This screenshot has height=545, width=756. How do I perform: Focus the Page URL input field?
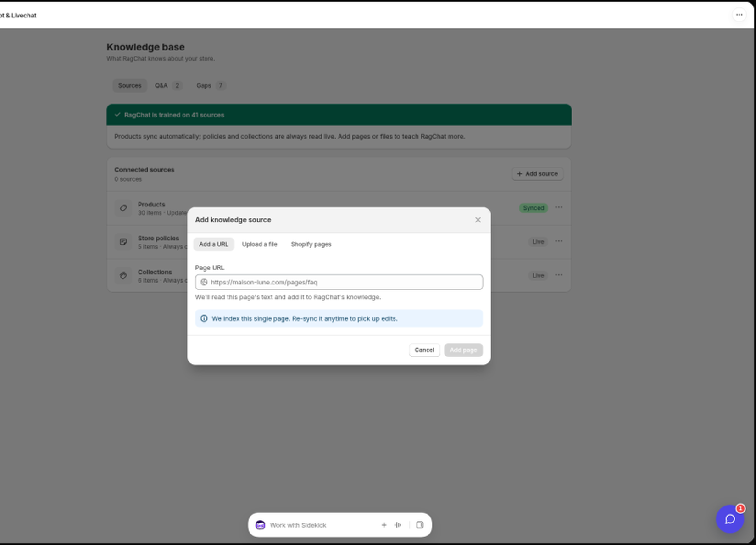[339, 282]
